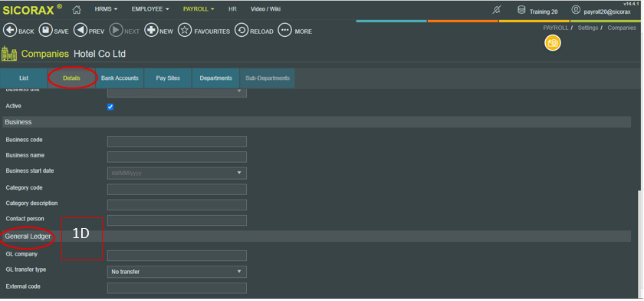Open the payroll20@sicorax user profile

pyautogui.click(x=601, y=11)
